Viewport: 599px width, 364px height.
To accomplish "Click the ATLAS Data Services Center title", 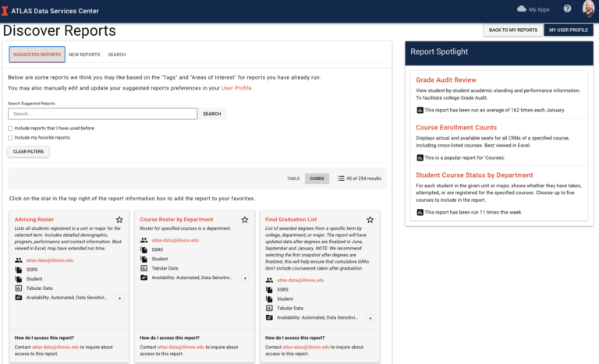I will coord(55,11).
